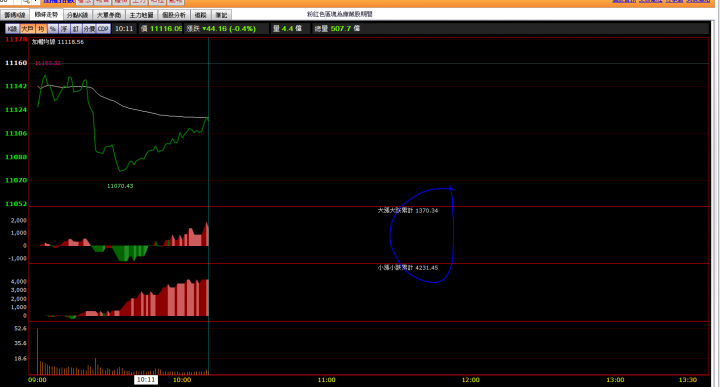Toggle the K線 chart button

point(12,28)
